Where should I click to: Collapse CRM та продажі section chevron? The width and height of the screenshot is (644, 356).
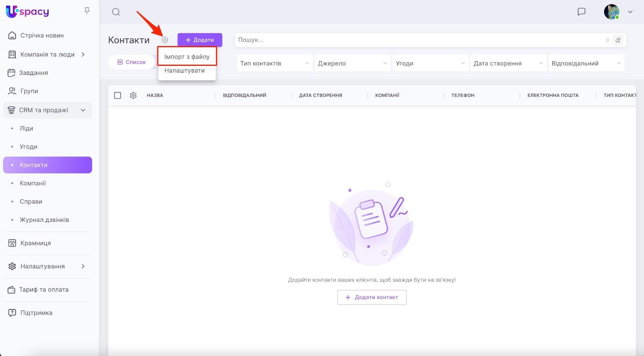pyautogui.click(x=83, y=110)
